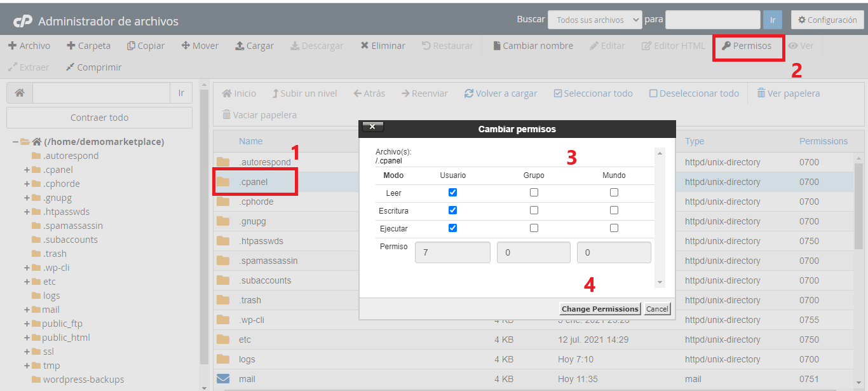Open the Todos sus archivos search dropdown
Screen dimensions: 868x391
(x=595, y=20)
